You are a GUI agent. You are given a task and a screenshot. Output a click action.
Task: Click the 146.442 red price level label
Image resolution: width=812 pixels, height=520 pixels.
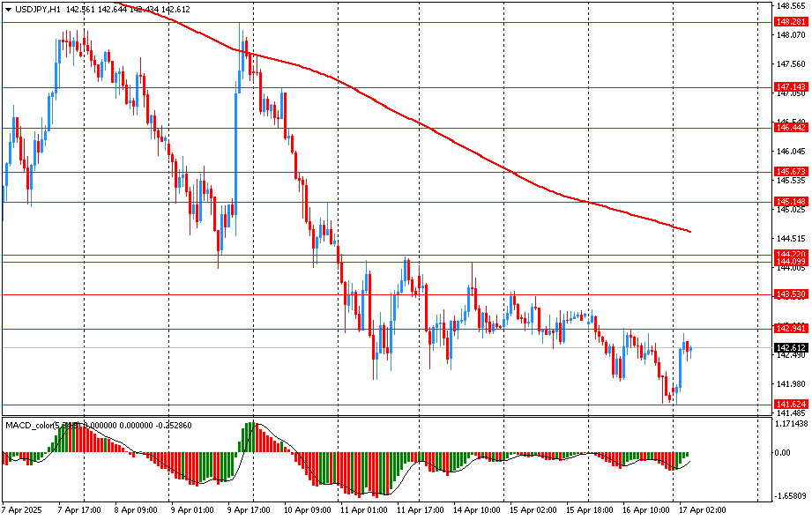790,128
